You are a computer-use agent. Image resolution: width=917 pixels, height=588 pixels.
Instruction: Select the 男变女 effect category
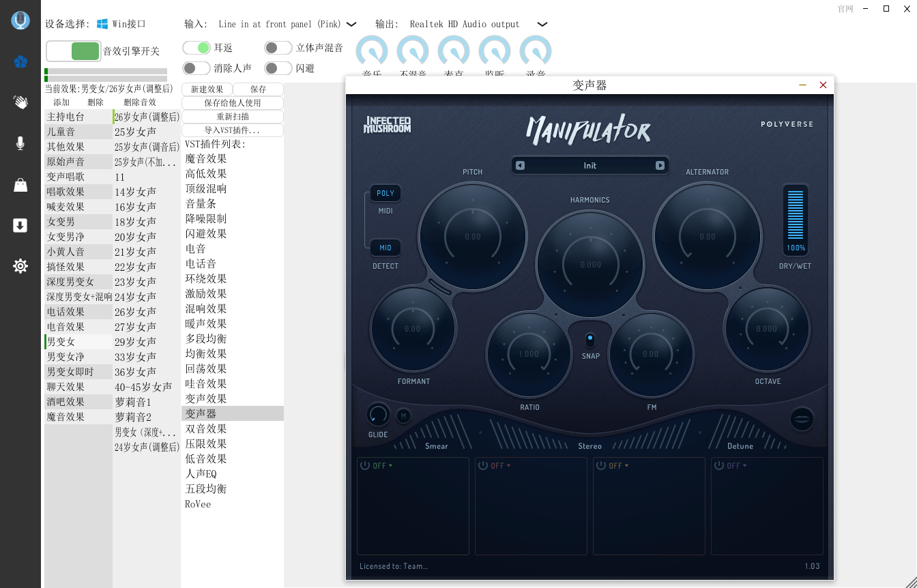78,342
